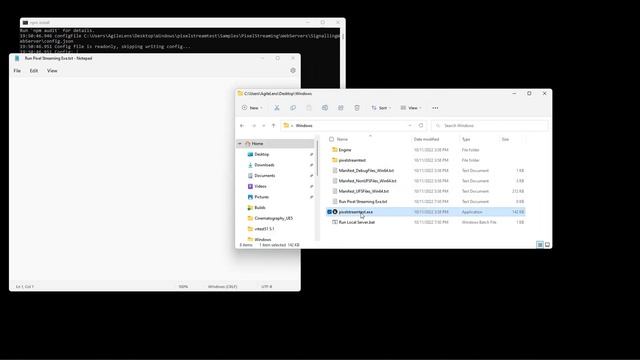This screenshot has height=360, width=640.
Task: Uncheck the pixelstreamtest.exe row checkbox
Action: 329,212
